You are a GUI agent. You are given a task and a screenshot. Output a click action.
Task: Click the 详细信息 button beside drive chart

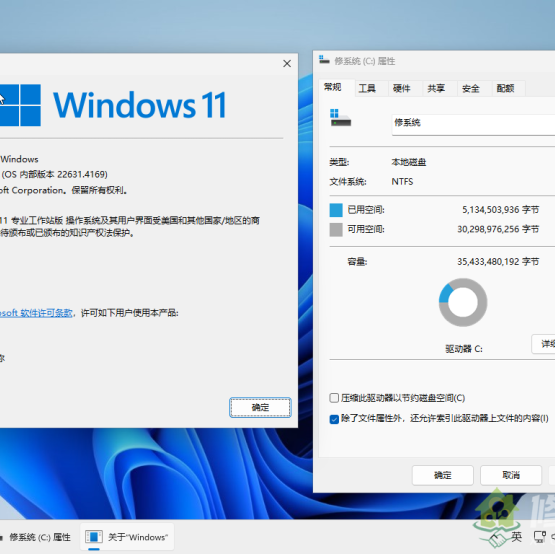544,343
